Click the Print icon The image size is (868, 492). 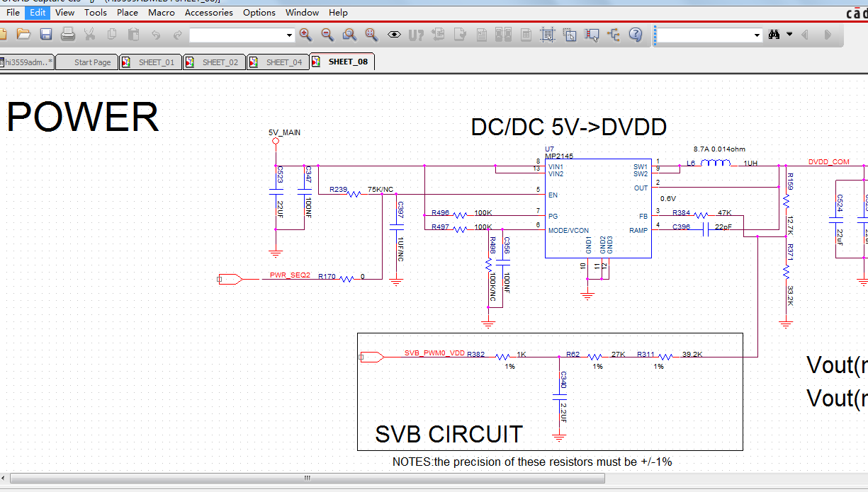(68, 34)
